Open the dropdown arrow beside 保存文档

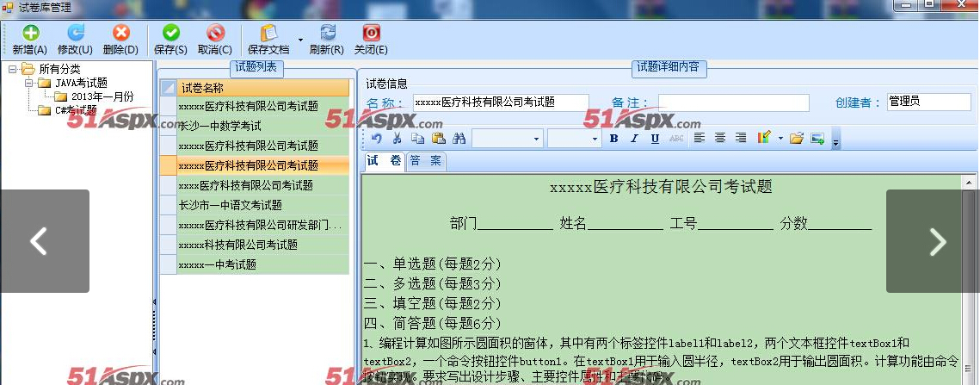coord(300,40)
